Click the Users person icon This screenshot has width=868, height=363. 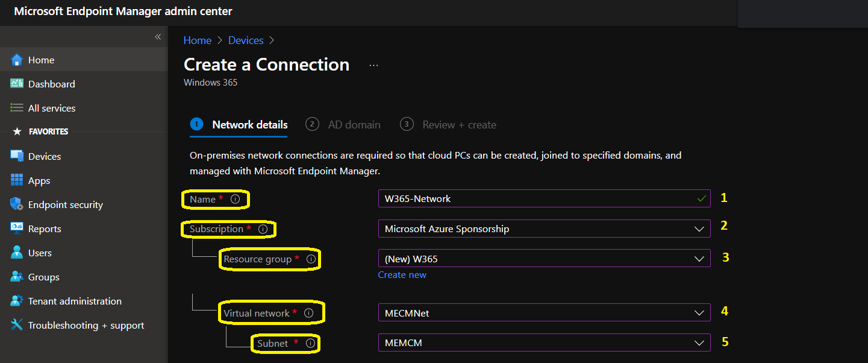pos(16,253)
